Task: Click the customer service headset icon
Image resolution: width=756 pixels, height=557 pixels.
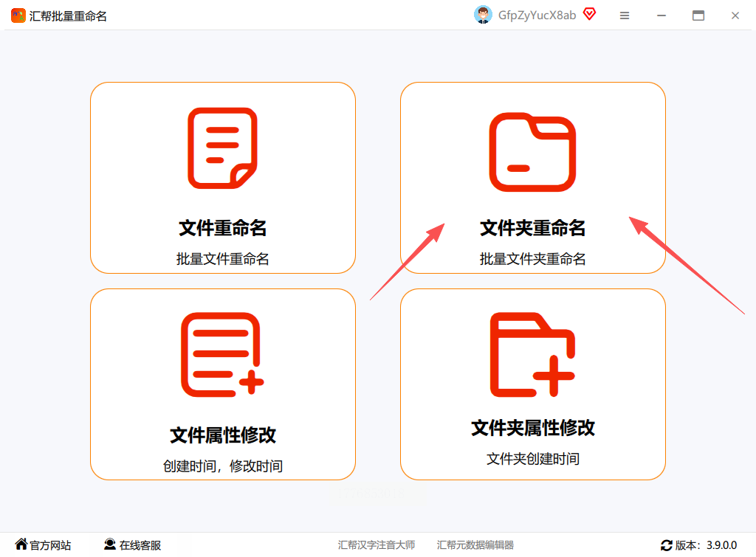Action: point(110,544)
